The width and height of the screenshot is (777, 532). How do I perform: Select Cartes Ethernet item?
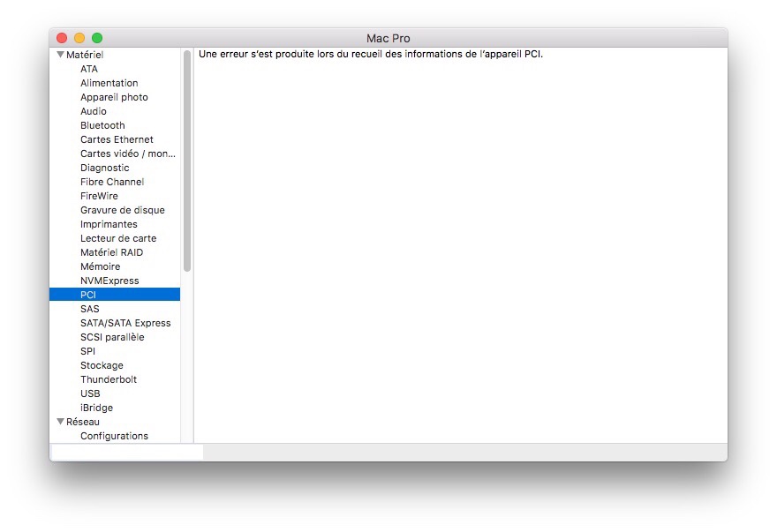(117, 139)
